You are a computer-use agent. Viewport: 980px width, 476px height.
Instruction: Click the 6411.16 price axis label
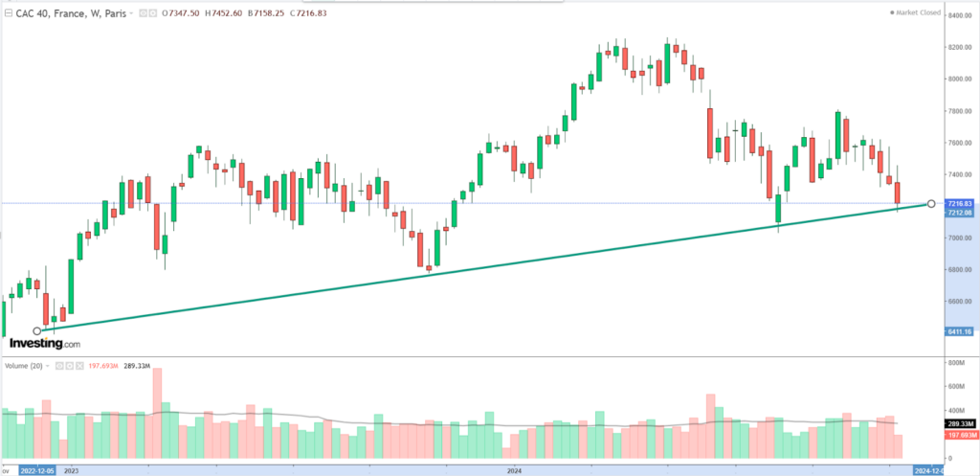point(958,331)
